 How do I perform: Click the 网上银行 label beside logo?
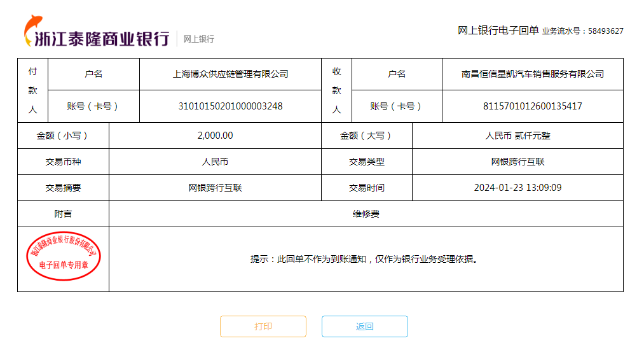click(x=199, y=39)
